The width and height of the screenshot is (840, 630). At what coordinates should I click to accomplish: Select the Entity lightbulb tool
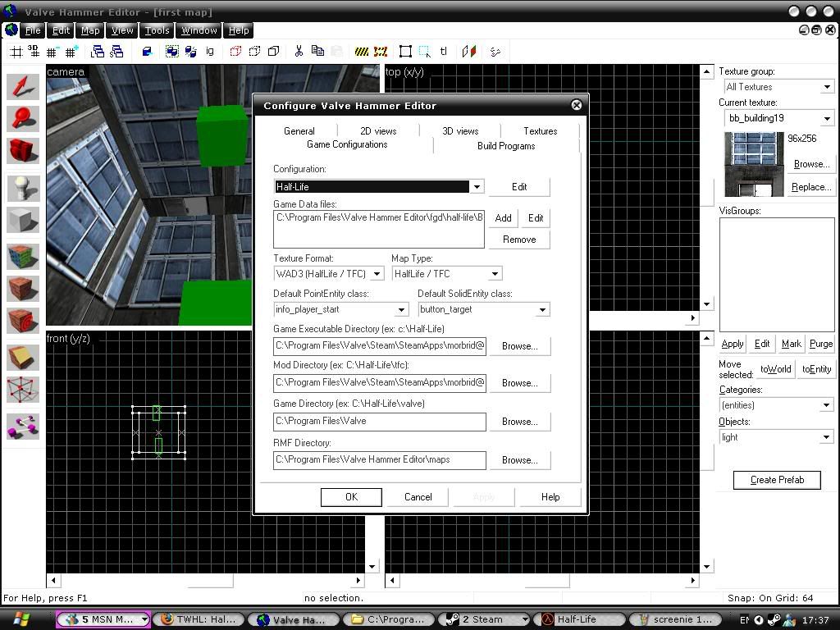tap(23, 188)
